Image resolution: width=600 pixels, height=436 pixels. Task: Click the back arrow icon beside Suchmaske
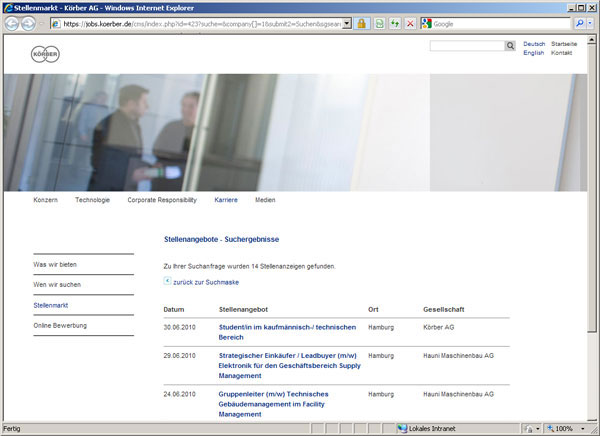click(167, 281)
